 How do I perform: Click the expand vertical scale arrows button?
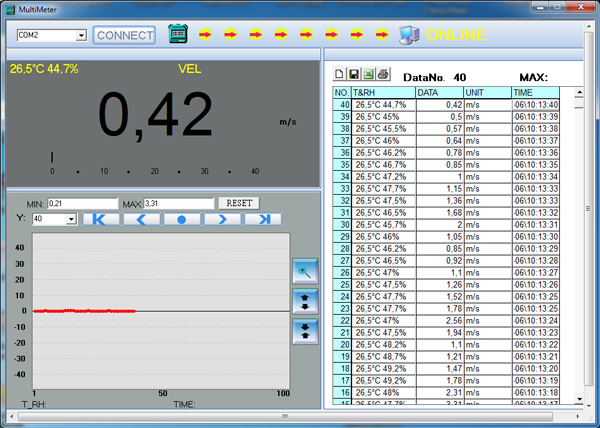point(304,299)
